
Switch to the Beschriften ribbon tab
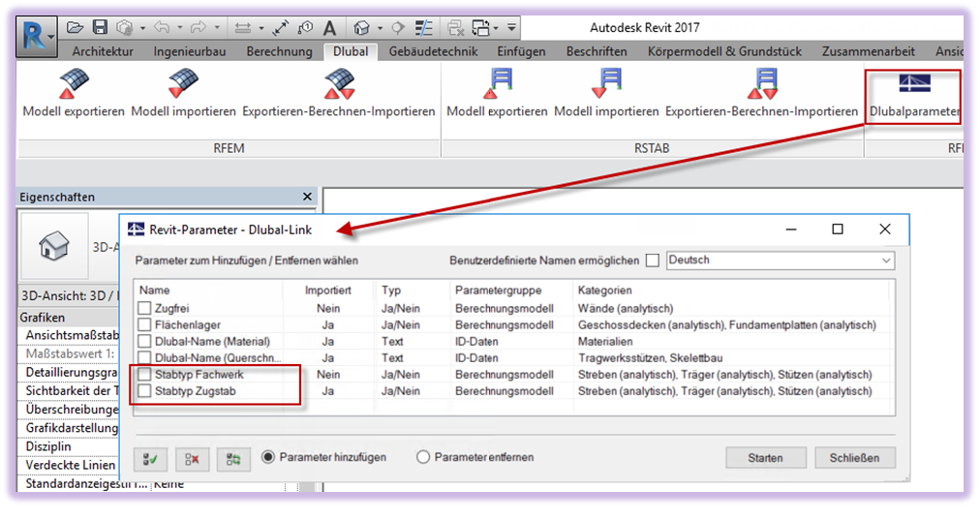pos(597,51)
